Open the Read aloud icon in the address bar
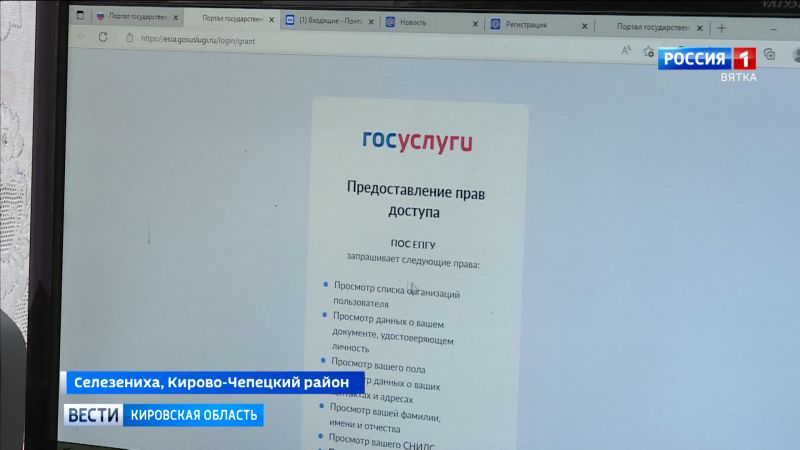The image size is (800, 450). click(625, 49)
